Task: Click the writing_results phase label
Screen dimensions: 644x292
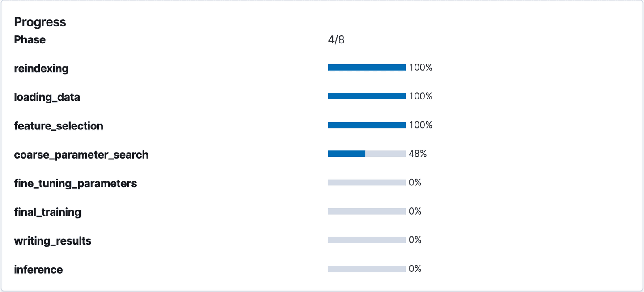Action: coord(53,240)
